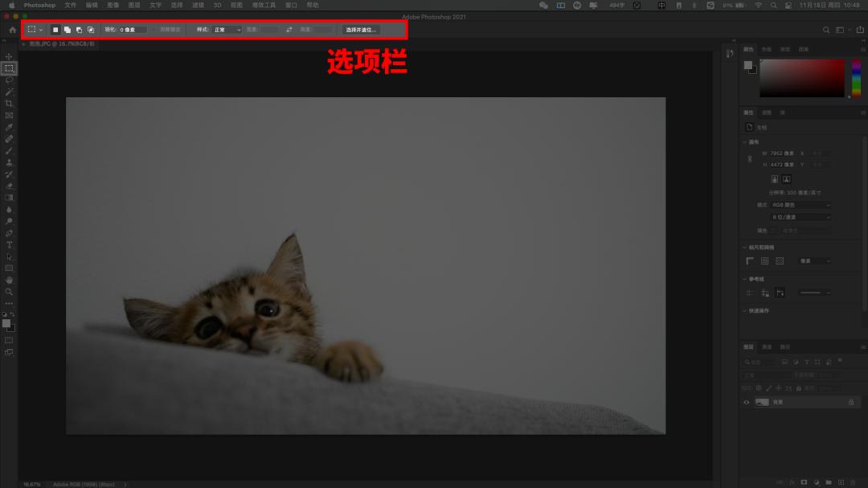Select the Lasso tool
The image size is (868, 488).
coord(9,80)
